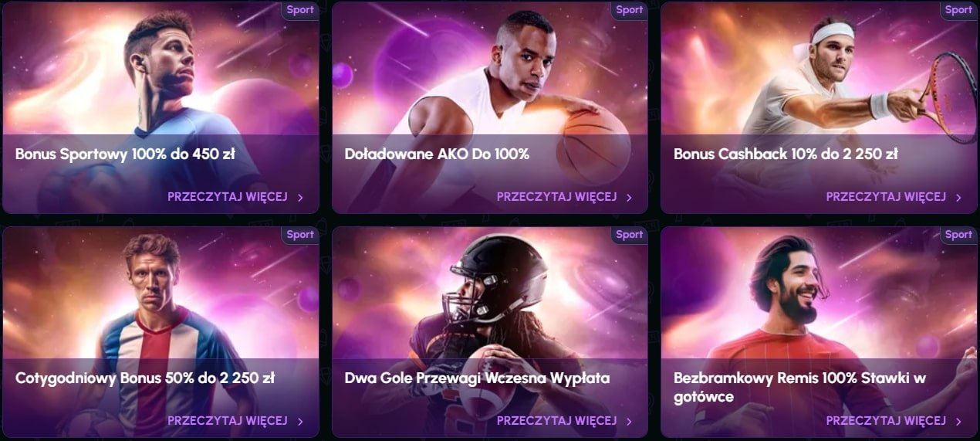Select the Sport tag on Bonus Cashback card
The image size is (980, 441).
point(958,10)
